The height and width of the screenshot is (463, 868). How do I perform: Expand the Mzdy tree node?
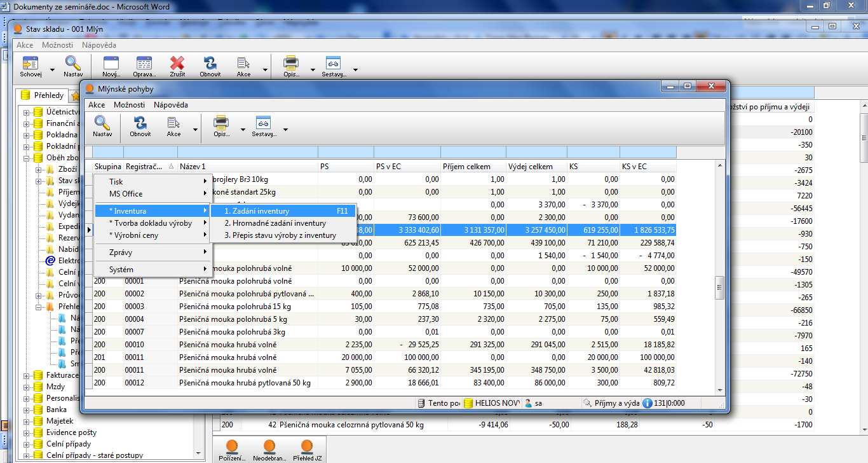pos(27,387)
